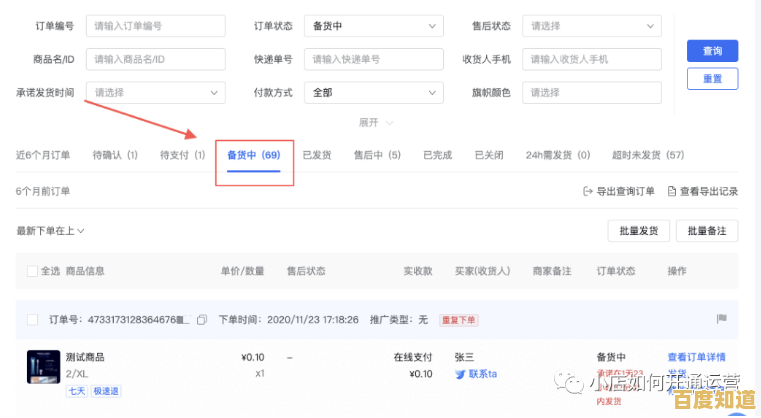The image size is (761, 418).
Task: Click into the 订单编号 input field
Action: tap(156, 26)
